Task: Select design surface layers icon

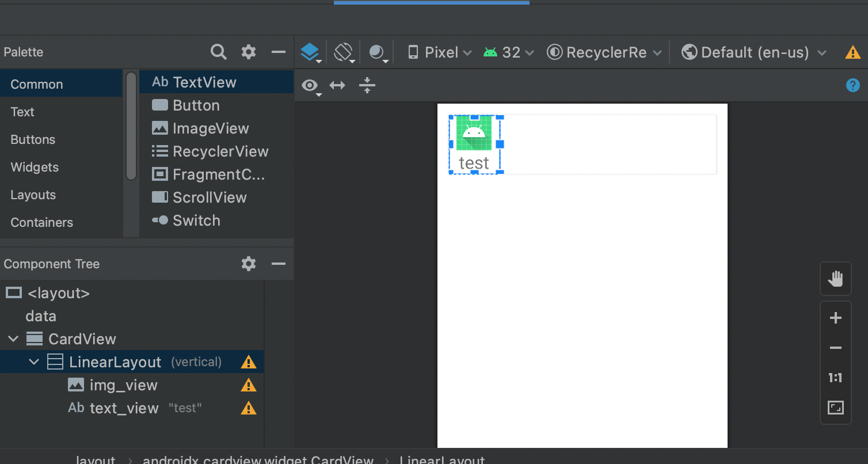Action: click(310, 52)
